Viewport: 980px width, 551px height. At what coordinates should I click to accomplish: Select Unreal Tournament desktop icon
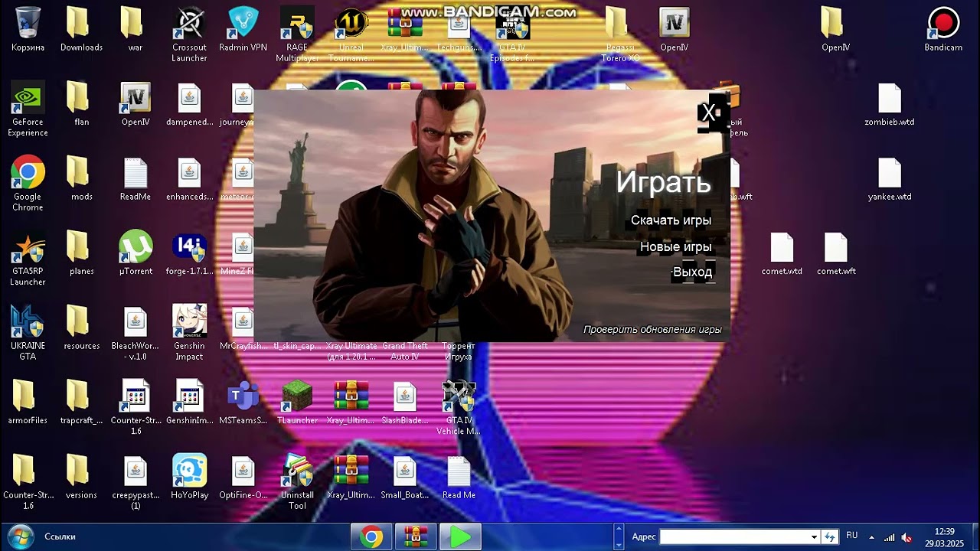(351, 35)
